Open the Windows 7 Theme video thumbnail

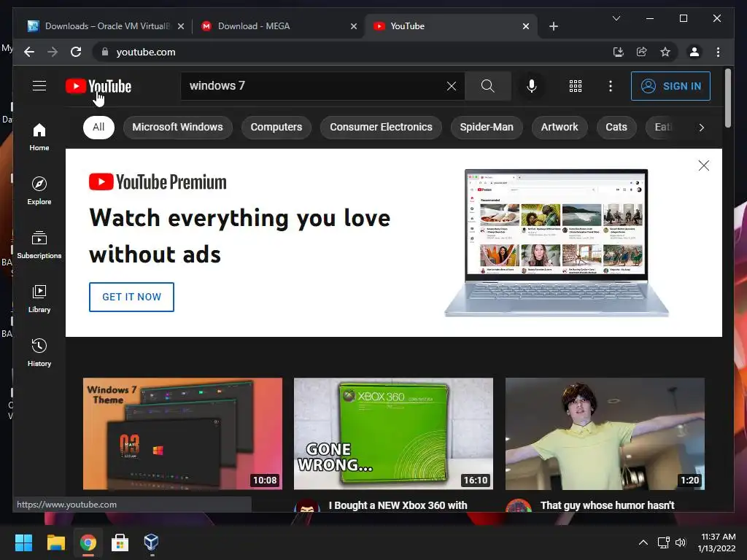point(182,434)
